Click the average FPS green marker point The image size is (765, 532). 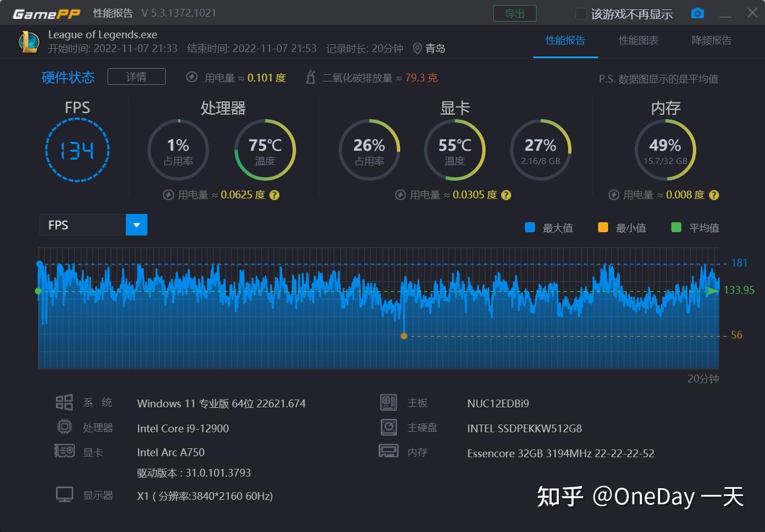(x=38, y=291)
